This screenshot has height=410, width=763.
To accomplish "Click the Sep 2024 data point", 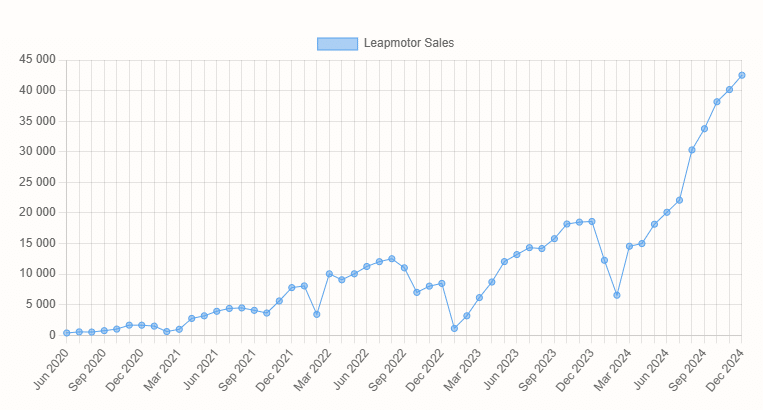I will point(704,129).
